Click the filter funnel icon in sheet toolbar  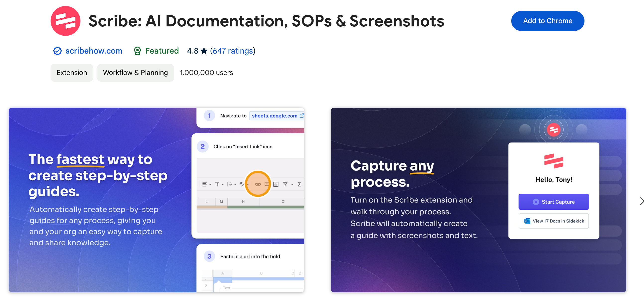pyautogui.click(x=285, y=184)
